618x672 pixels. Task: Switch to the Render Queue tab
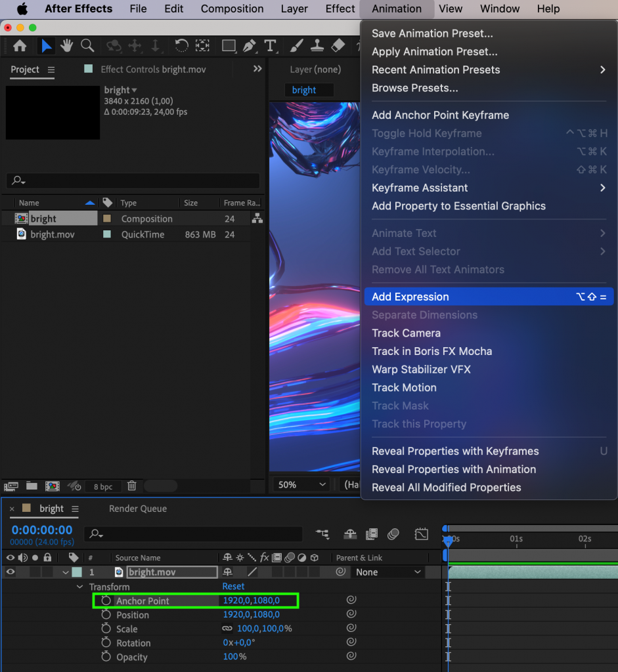tap(138, 508)
